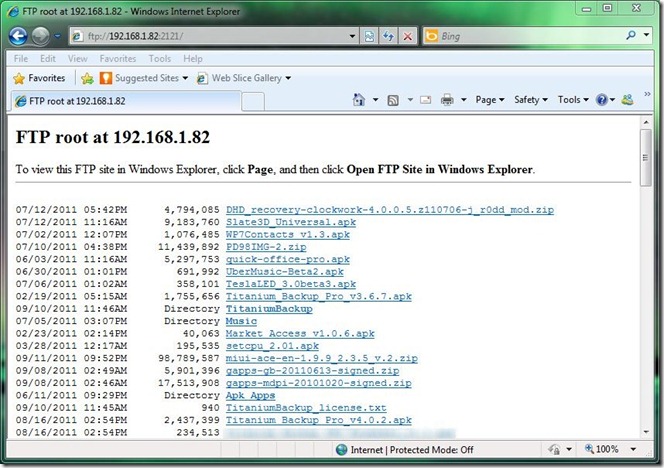
Task: Open miui-ace-en-1.9.9 zip link
Action: 321,358
